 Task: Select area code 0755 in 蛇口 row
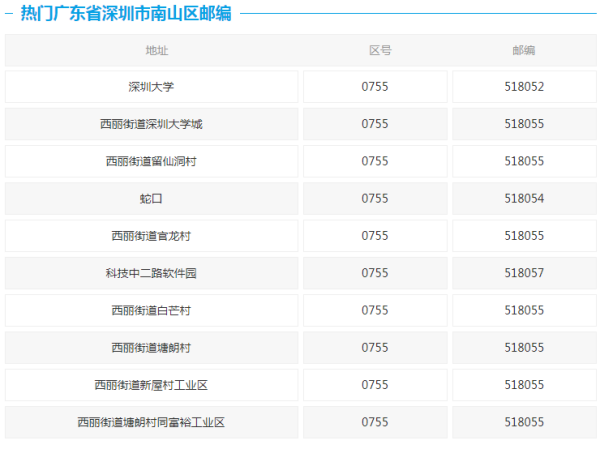[x=375, y=199]
